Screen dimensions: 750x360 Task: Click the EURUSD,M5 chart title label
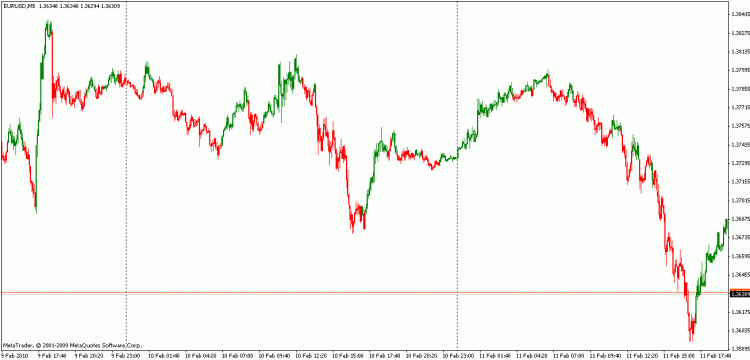pyautogui.click(x=19, y=6)
